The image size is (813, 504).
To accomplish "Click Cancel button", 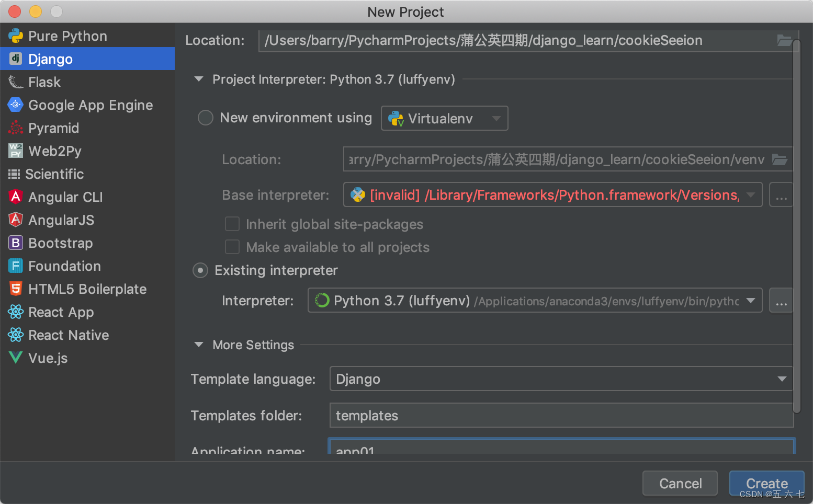I will pos(680,483).
